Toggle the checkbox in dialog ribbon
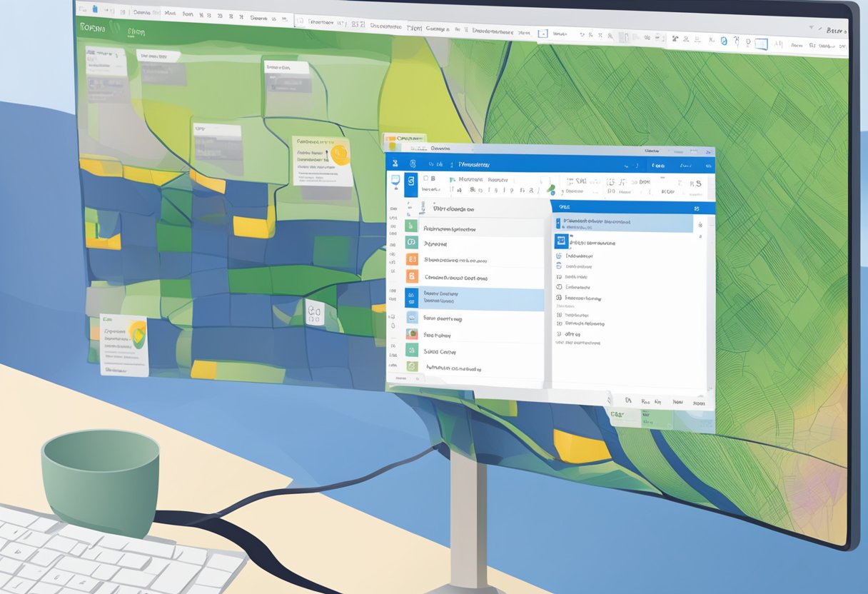This screenshot has height=594, width=868. click(x=426, y=178)
